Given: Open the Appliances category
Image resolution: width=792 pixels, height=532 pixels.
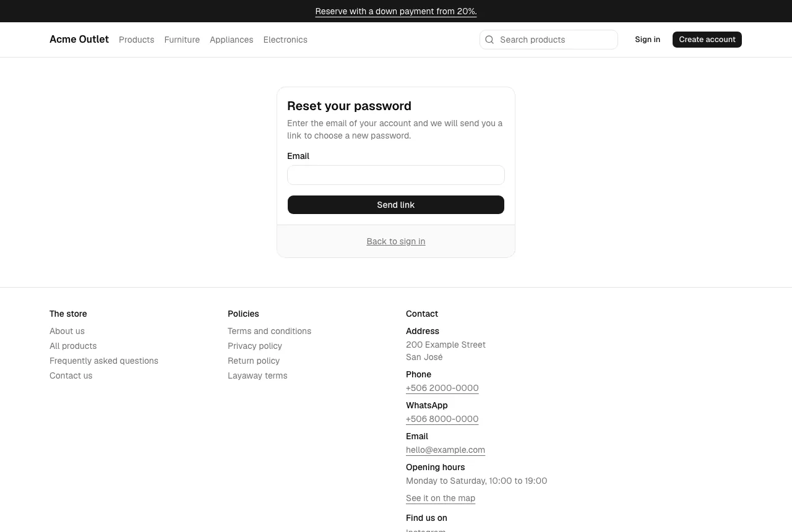Looking at the screenshot, I should click(231, 40).
